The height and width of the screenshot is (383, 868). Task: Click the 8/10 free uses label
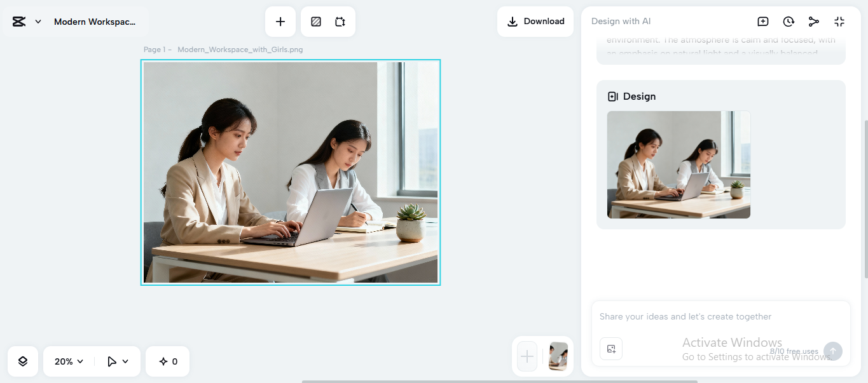(x=794, y=351)
